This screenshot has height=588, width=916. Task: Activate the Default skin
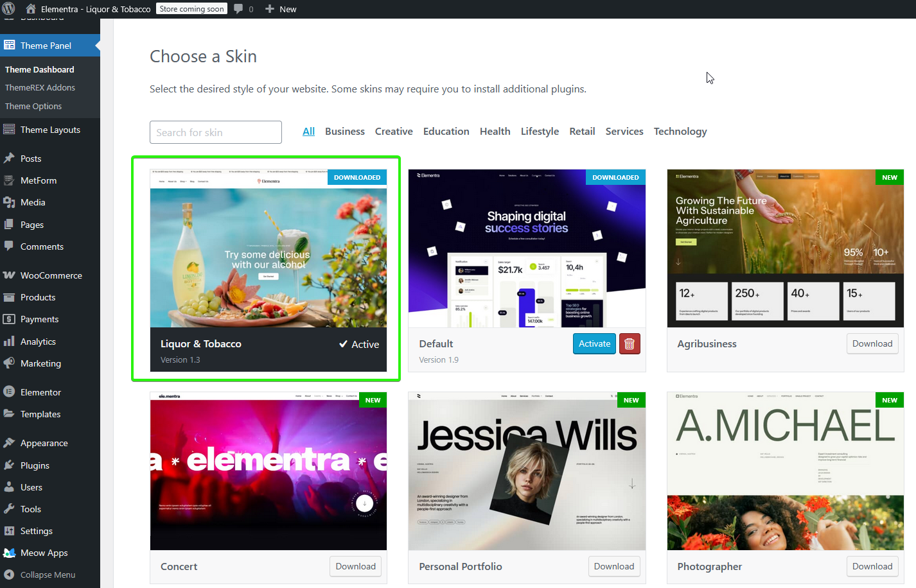click(594, 344)
